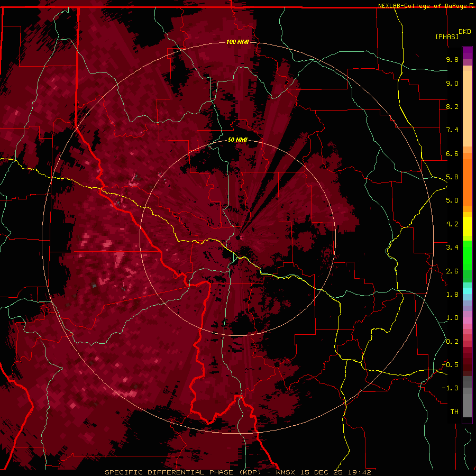Pick the pink band of the color scale
The image size is (476, 476).
(467, 321)
